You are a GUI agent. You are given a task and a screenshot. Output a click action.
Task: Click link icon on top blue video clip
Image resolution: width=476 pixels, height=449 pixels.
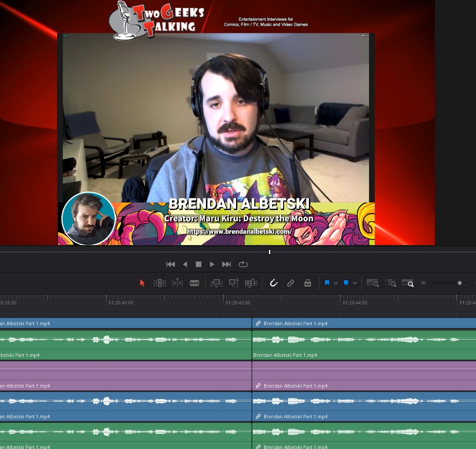point(258,323)
